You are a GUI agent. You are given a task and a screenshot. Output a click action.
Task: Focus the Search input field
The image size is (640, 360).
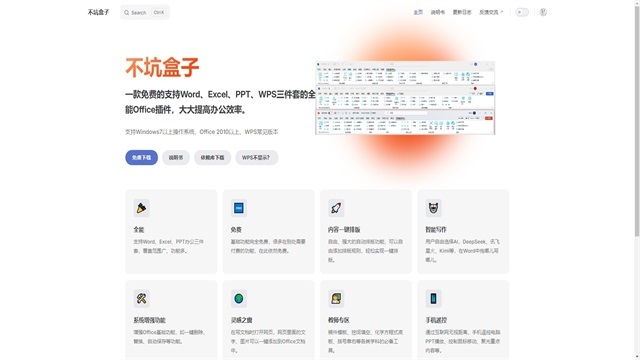click(x=145, y=13)
